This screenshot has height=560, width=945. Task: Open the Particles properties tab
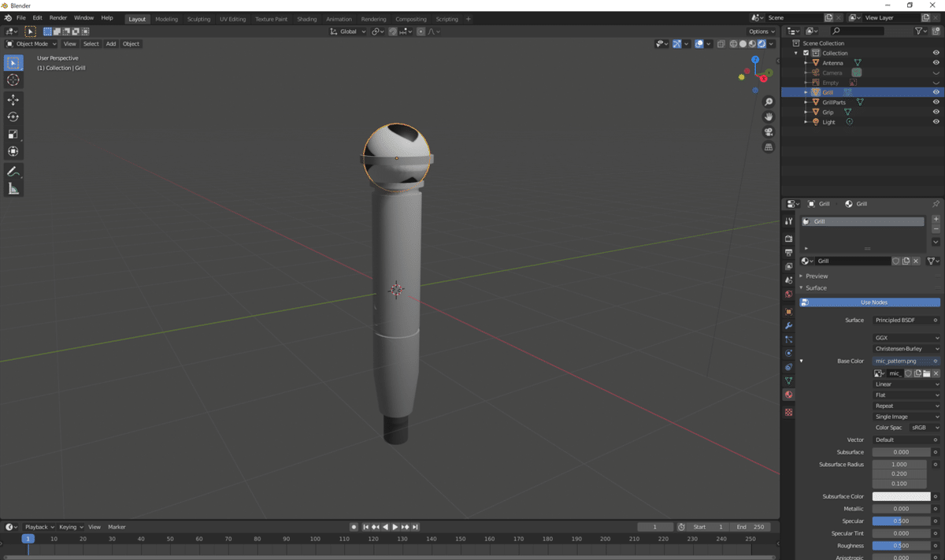[x=788, y=339]
